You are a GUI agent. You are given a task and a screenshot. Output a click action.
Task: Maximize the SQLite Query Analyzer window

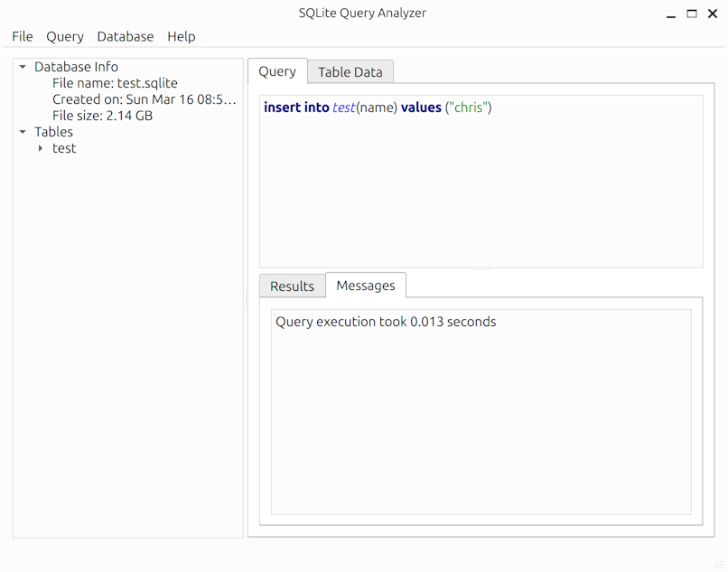(x=692, y=14)
